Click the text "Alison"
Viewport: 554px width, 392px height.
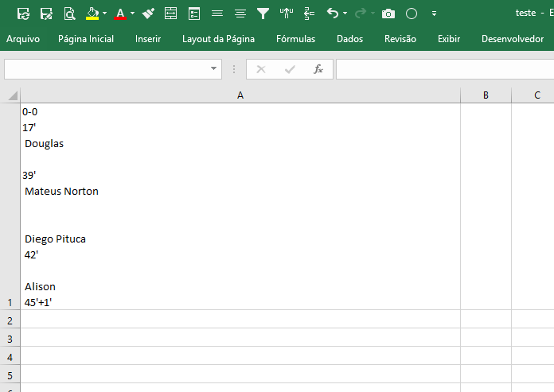click(x=40, y=286)
